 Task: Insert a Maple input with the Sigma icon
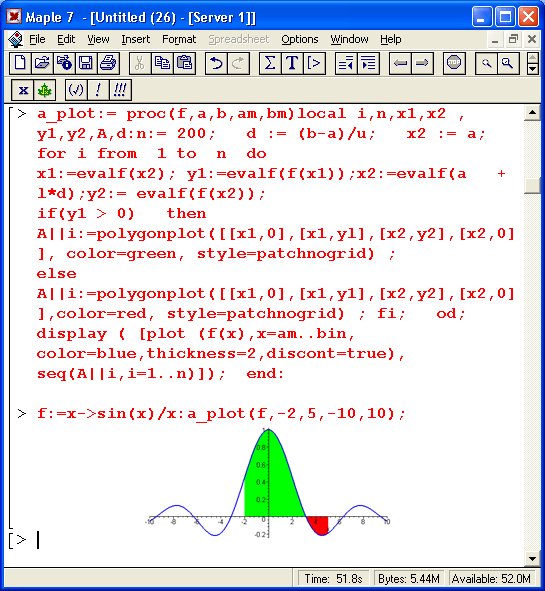click(270, 63)
